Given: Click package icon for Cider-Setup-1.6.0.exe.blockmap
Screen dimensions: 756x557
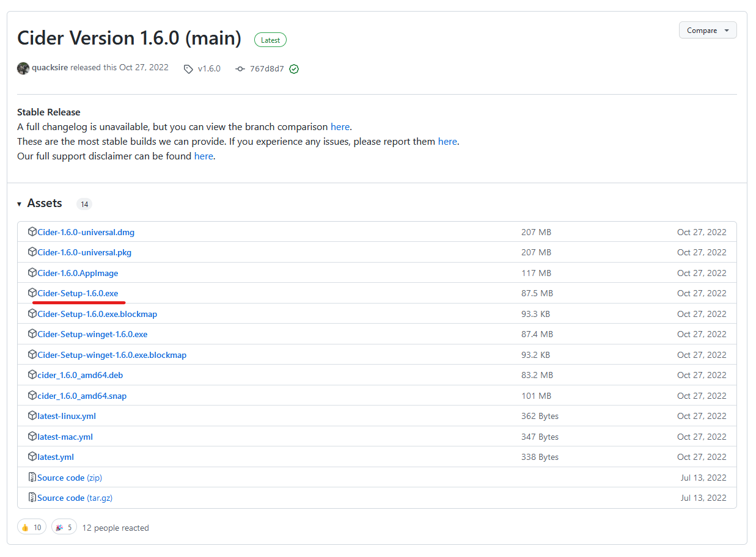Looking at the screenshot, I should (x=32, y=314).
